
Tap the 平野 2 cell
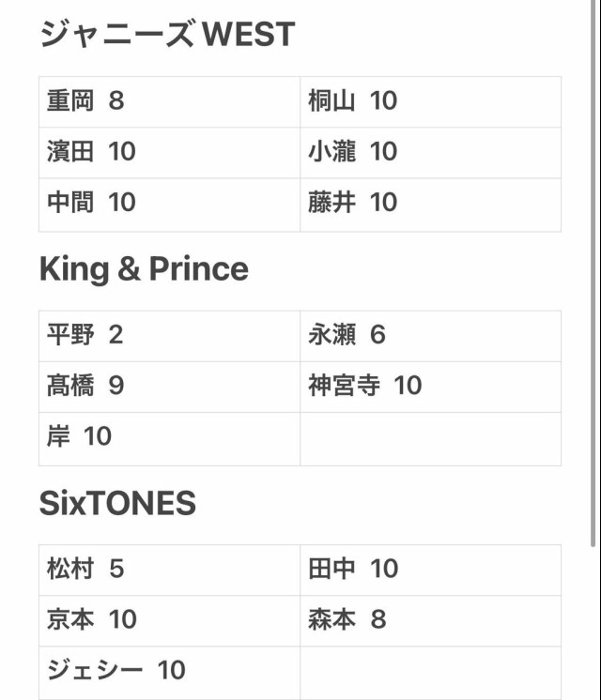click(x=169, y=336)
